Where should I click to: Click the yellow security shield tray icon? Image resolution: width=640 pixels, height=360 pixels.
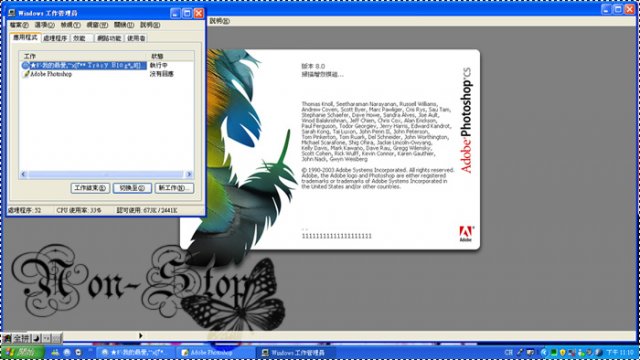(562, 352)
